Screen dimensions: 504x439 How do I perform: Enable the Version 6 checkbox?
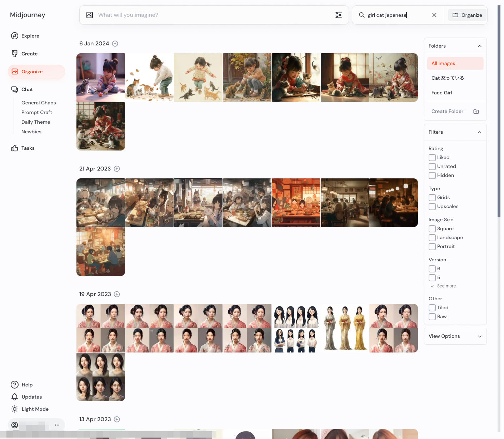tap(432, 269)
